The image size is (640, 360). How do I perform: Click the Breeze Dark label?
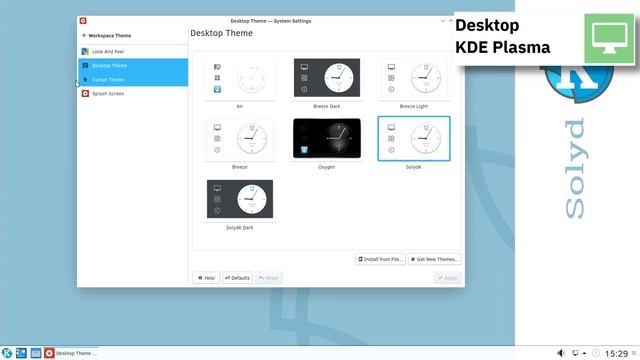(327, 106)
